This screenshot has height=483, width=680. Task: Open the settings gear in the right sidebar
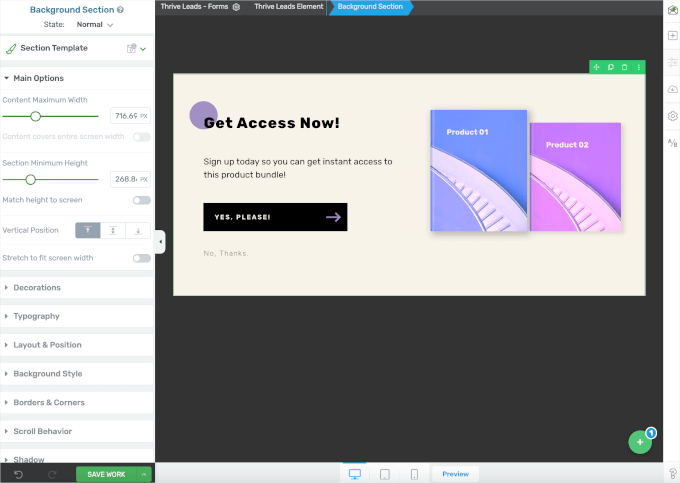pyautogui.click(x=673, y=116)
